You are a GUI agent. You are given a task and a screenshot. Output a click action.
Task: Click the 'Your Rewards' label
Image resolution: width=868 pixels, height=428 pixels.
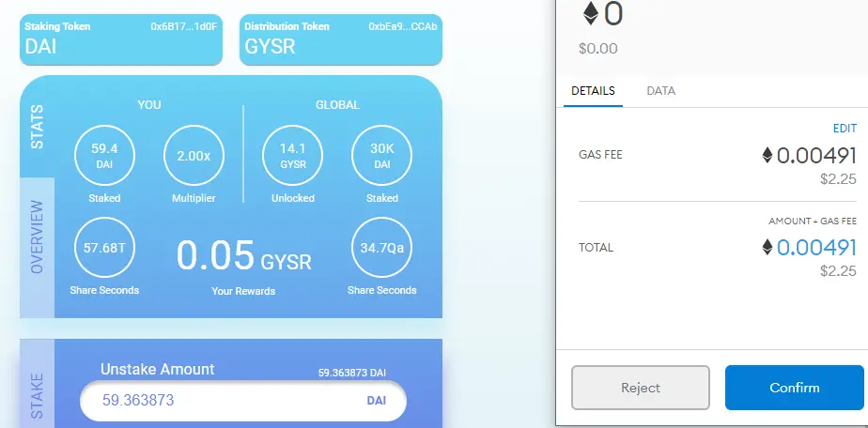[x=243, y=291]
